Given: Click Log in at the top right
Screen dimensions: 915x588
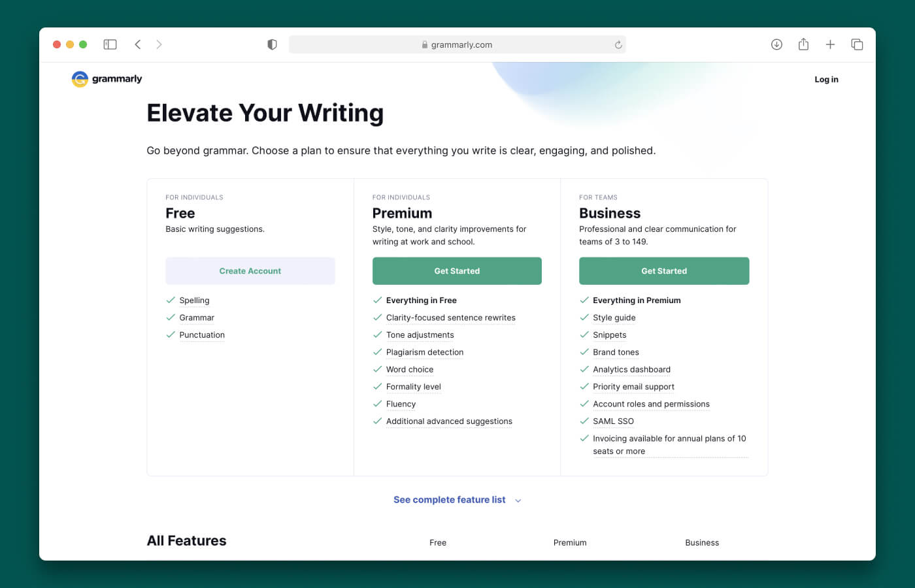Looking at the screenshot, I should tap(826, 79).
